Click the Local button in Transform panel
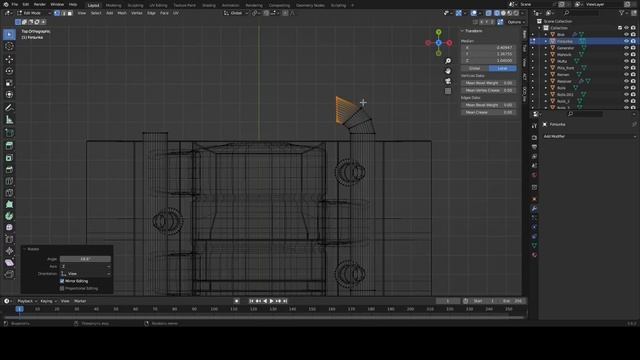 502,69
